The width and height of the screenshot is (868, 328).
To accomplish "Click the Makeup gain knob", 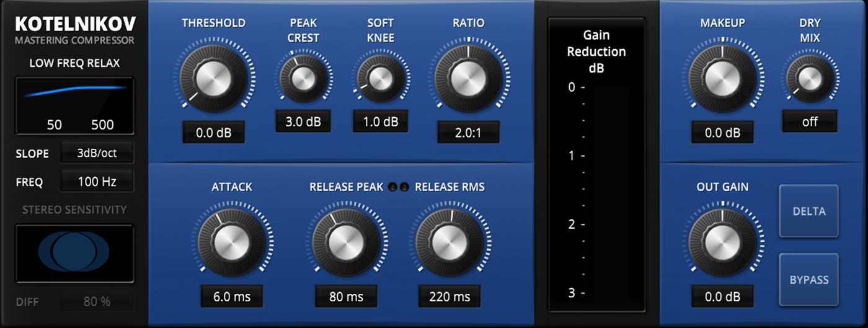I will [x=722, y=78].
